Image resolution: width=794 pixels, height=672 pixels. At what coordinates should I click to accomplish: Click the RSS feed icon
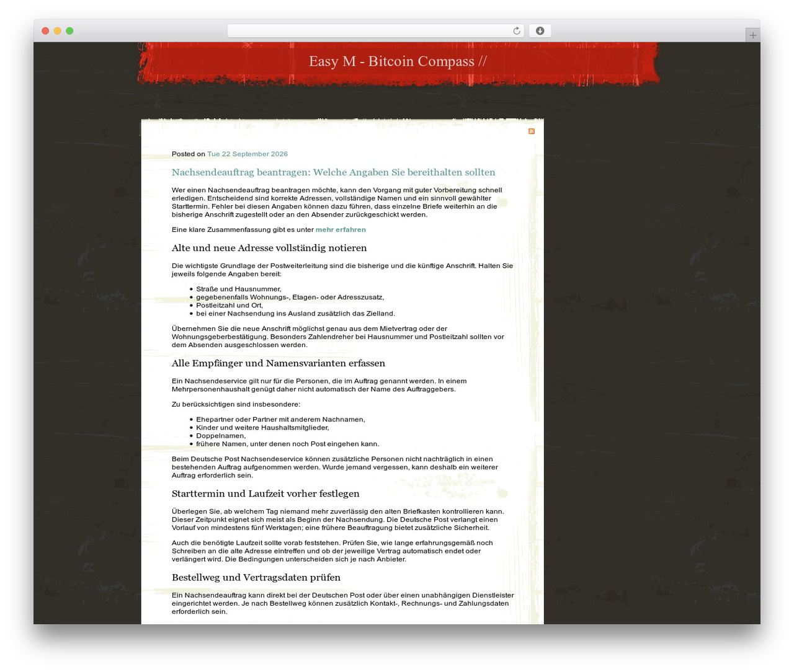(x=532, y=131)
